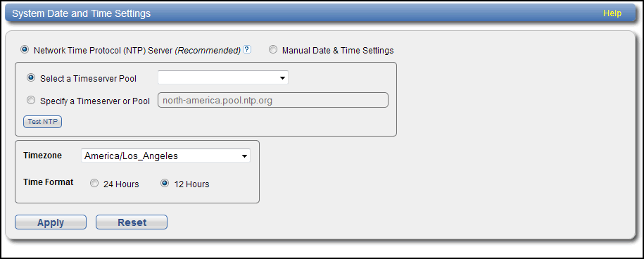The width and height of the screenshot is (644, 259).
Task: Click the bold Timezone label
Action: (x=43, y=155)
